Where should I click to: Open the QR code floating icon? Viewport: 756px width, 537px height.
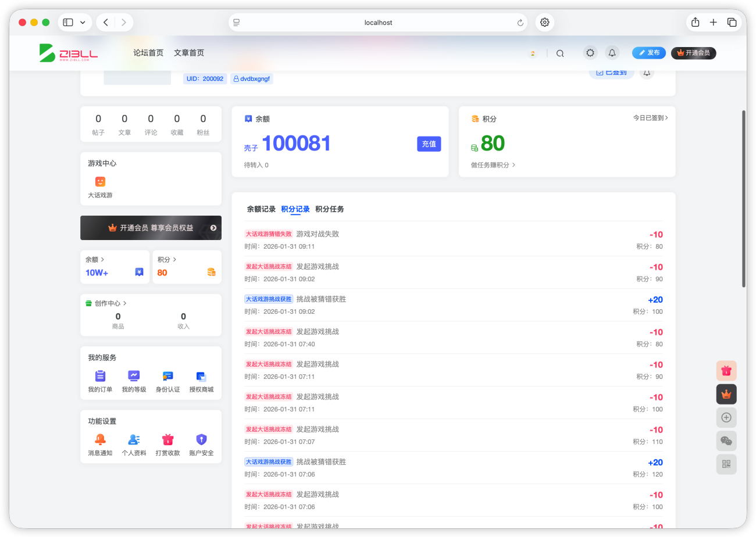pyautogui.click(x=726, y=464)
